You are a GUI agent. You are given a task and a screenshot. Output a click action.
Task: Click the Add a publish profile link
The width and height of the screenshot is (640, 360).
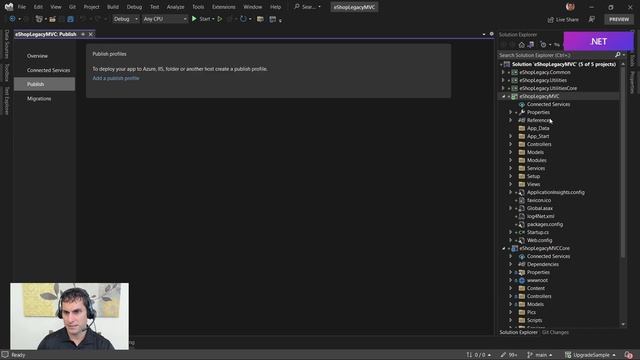click(x=116, y=78)
